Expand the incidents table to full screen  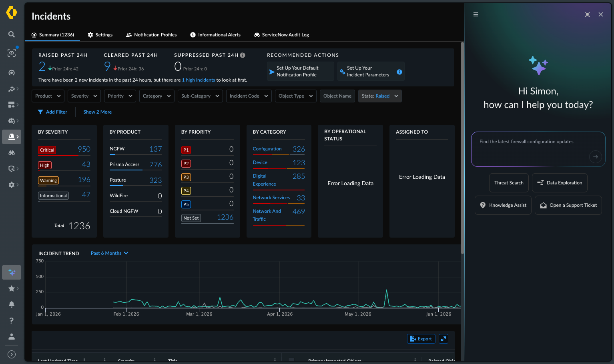(443, 339)
